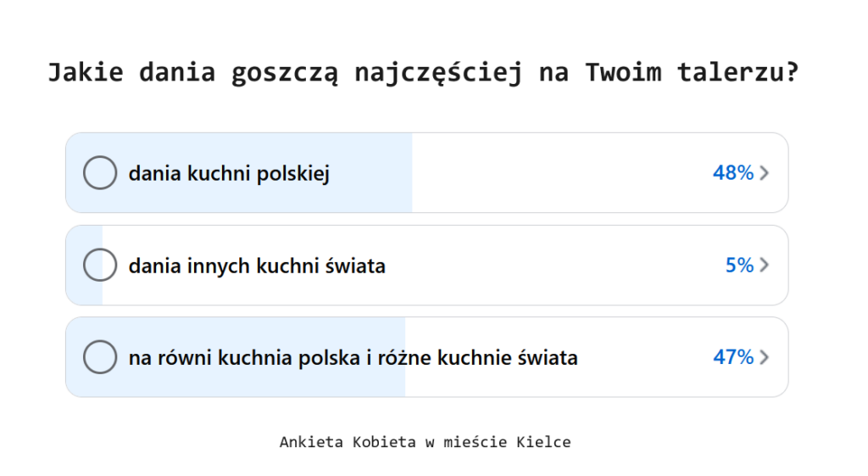This screenshot has width=868, height=476.
Task: Expand chevron next to 47% result
Action: pyautogui.click(x=765, y=357)
